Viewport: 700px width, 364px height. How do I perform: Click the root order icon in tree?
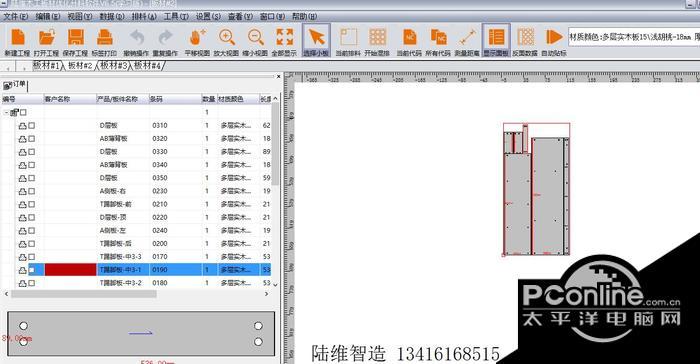point(14,113)
